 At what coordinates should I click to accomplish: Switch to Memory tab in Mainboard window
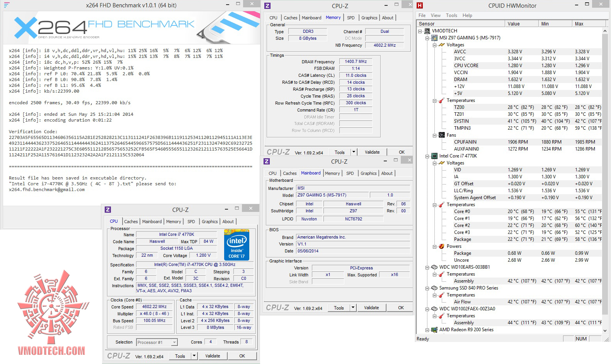(x=332, y=173)
